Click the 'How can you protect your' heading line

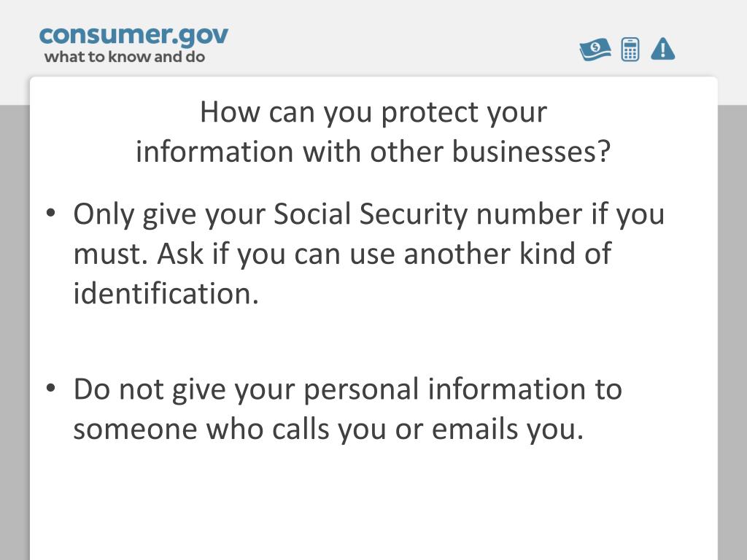(x=373, y=113)
